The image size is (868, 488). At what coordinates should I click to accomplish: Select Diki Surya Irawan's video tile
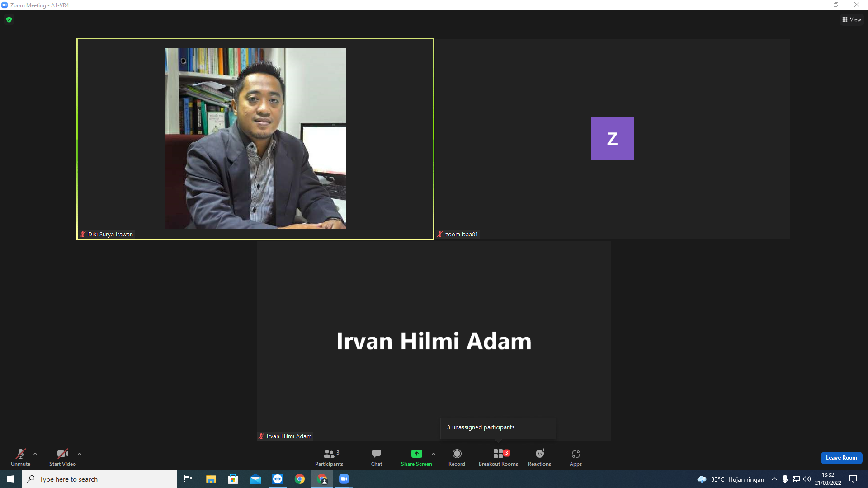coord(255,139)
